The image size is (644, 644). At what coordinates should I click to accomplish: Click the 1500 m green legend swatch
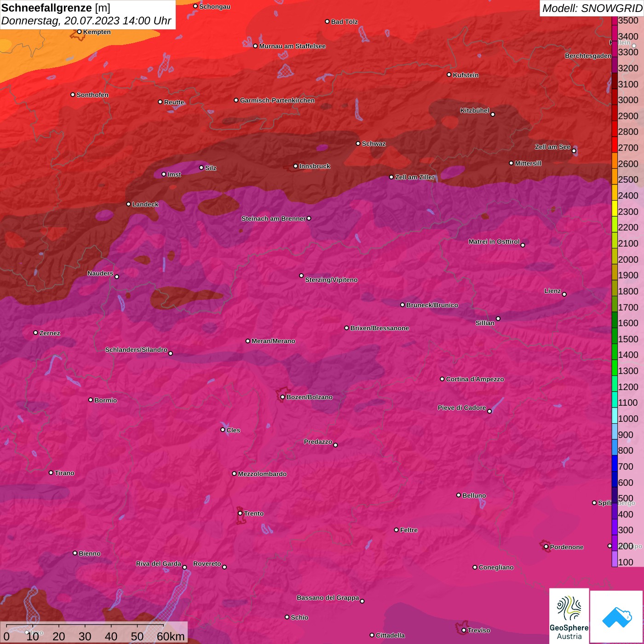615,336
